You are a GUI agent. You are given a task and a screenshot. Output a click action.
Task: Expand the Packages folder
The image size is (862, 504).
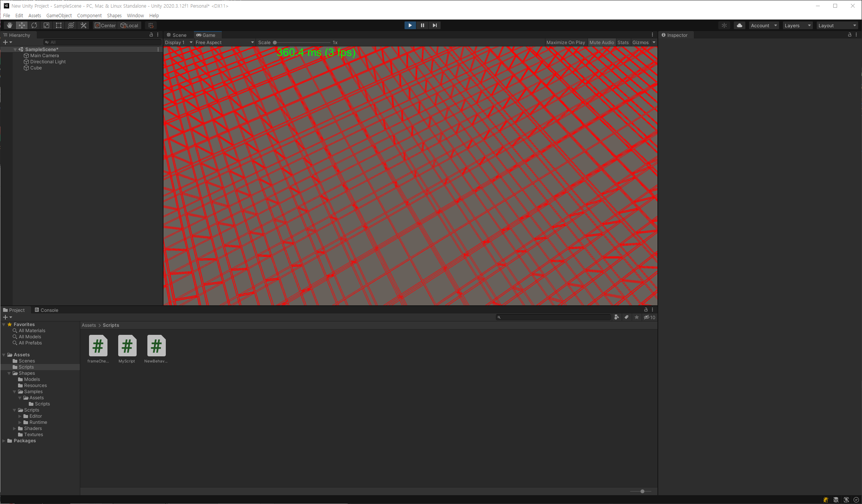(4, 441)
